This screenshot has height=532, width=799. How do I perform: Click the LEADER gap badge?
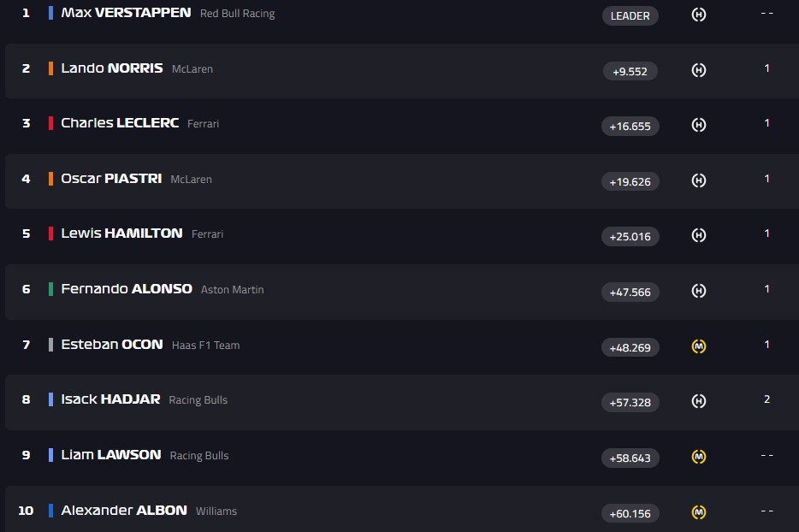(x=630, y=15)
